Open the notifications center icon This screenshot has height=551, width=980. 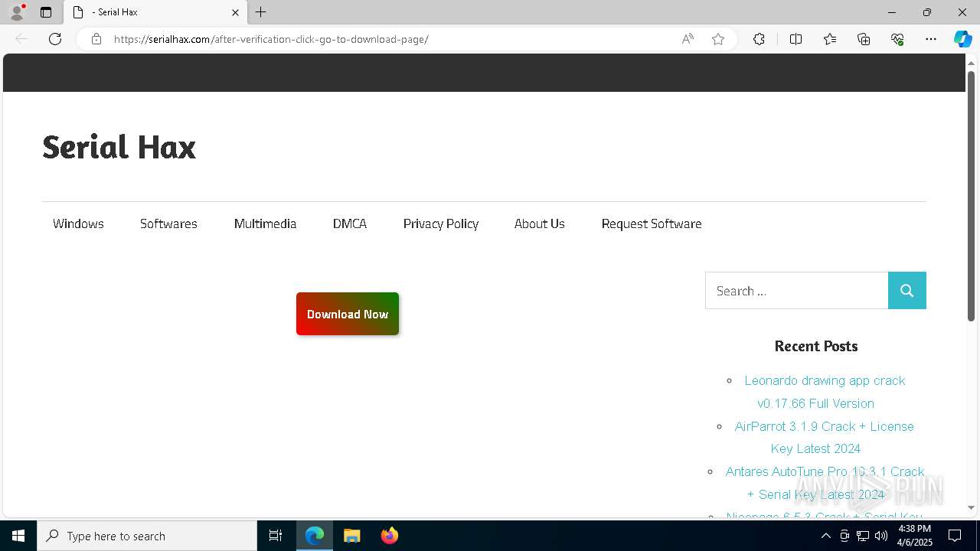click(x=955, y=536)
